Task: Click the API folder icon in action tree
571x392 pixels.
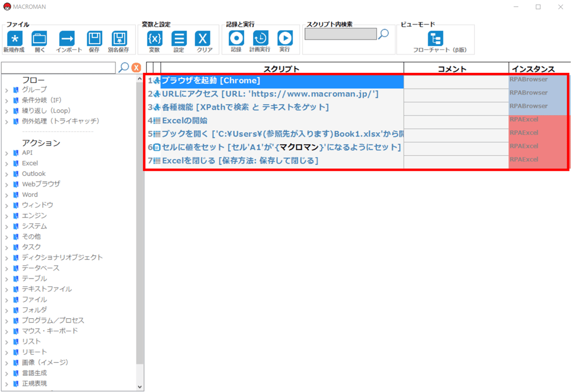Action: coord(16,153)
